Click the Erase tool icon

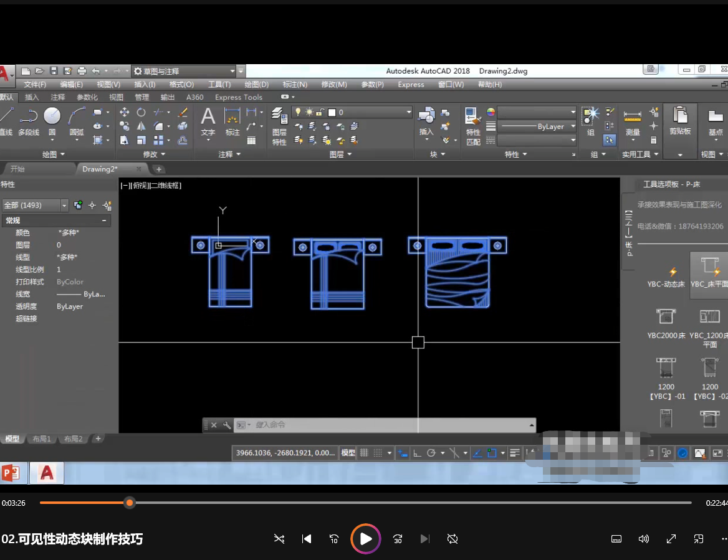(x=183, y=112)
